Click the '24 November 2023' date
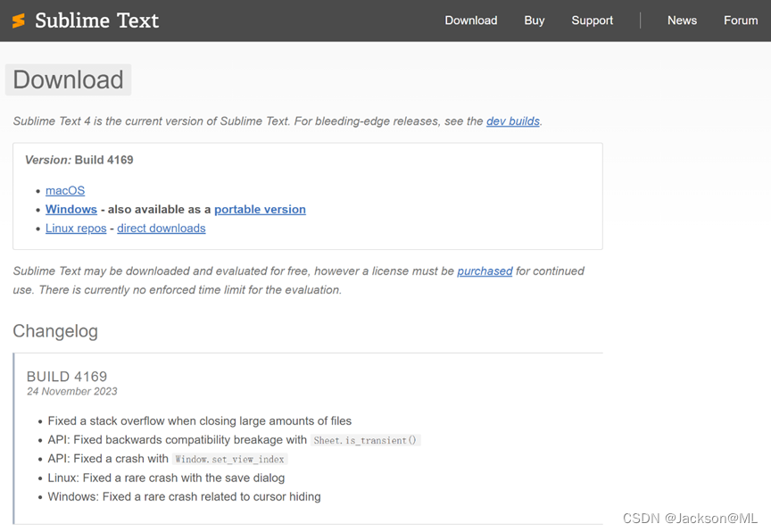The height and width of the screenshot is (532, 771). point(71,391)
